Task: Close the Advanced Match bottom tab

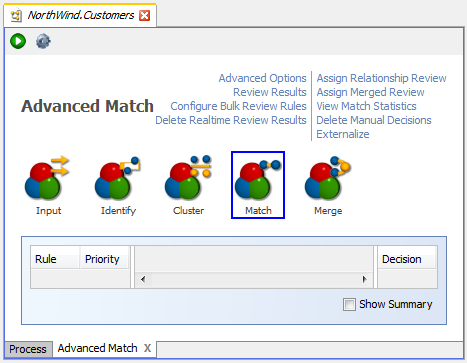Action: tap(147, 348)
